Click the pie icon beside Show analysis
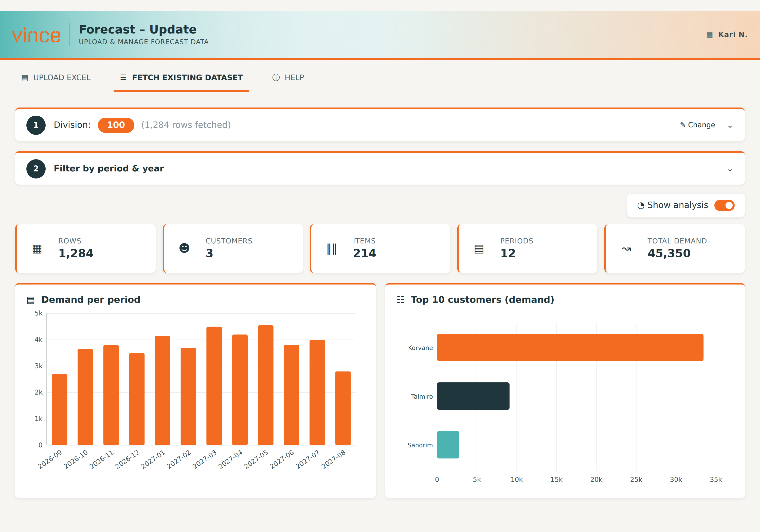The image size is (760, 532). click(x=641, y=206)
